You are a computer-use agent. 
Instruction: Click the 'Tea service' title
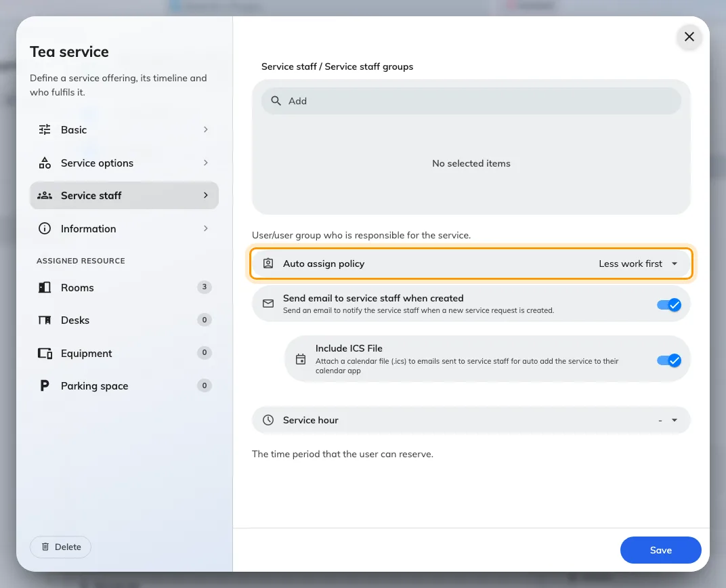70,52
